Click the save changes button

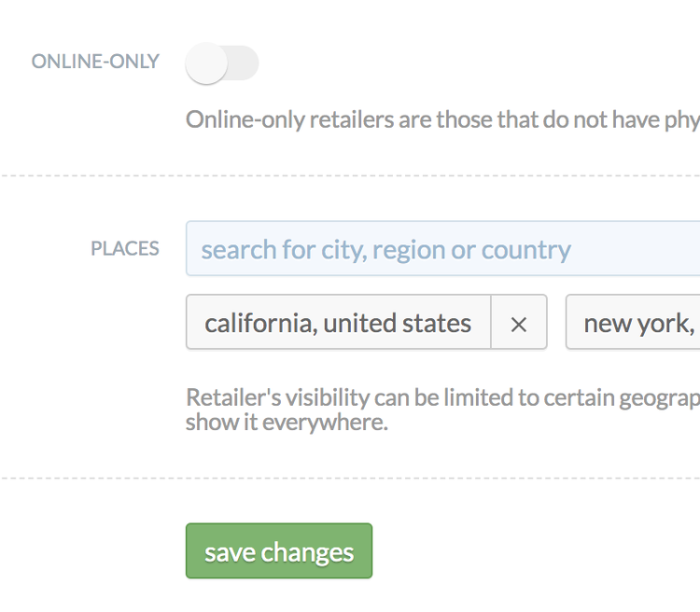coord(279,550)
